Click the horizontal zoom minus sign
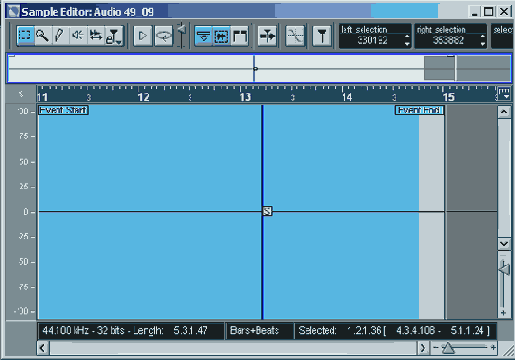515x360 pixels. pos(436,348)
